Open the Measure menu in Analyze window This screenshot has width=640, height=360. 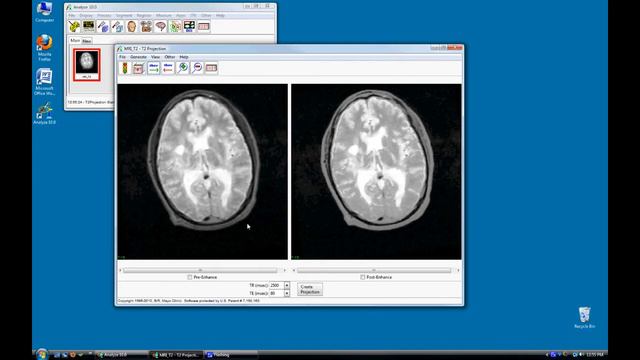point(164,16)
